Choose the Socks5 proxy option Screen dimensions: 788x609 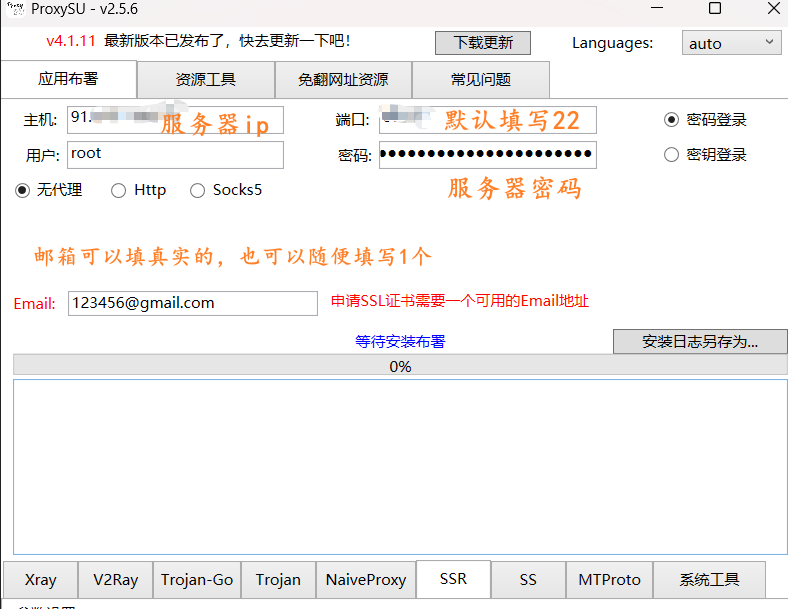tap(197, 190)
